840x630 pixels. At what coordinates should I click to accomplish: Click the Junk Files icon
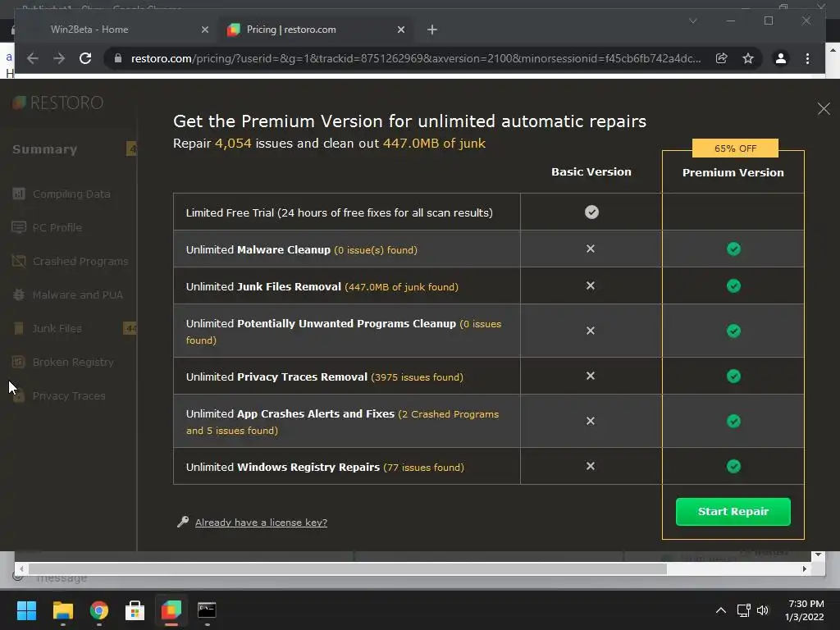19,328
